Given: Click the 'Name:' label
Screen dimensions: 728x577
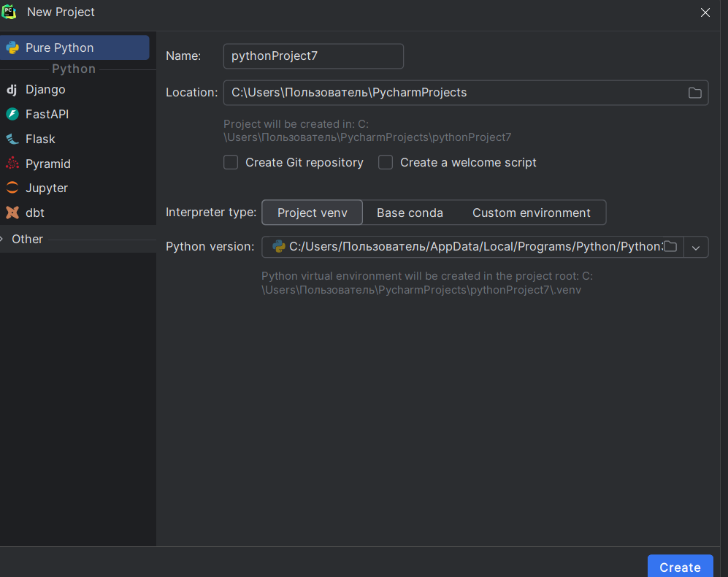Looking at the screenshot, I should (x=183, y=56).
